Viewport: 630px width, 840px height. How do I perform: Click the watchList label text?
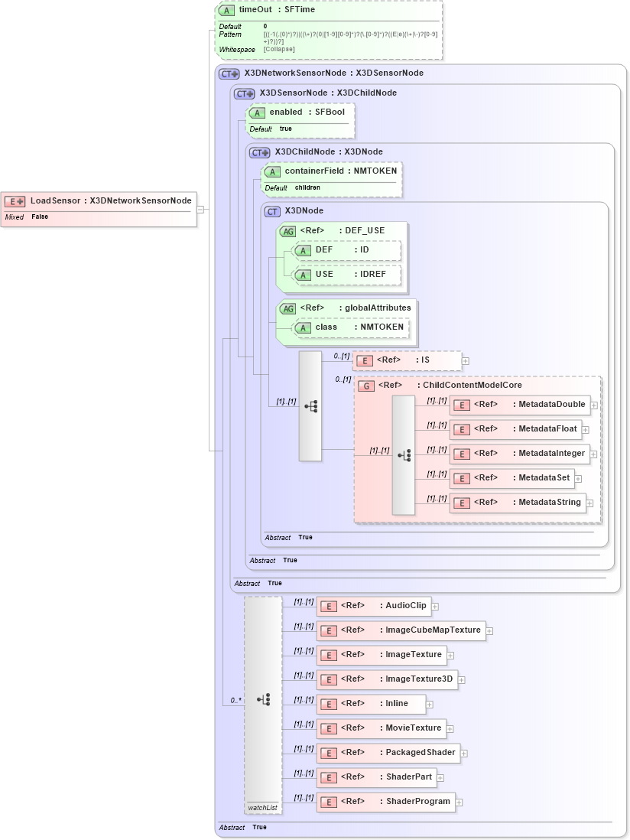pyautogui.click(x=263, y=808)
